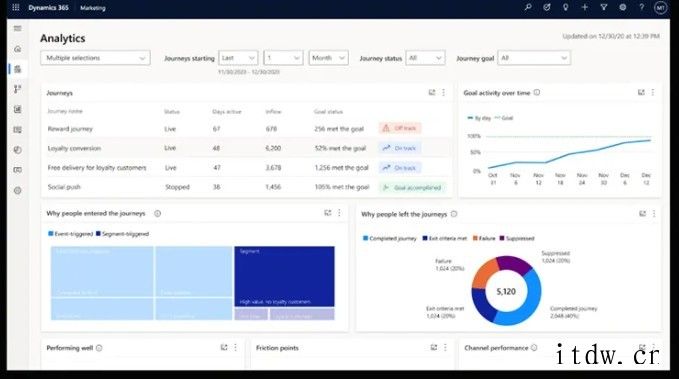Screen dimensions: 679x379
Task: Open the Journey goal All dropdown
Action: point(534,58)
